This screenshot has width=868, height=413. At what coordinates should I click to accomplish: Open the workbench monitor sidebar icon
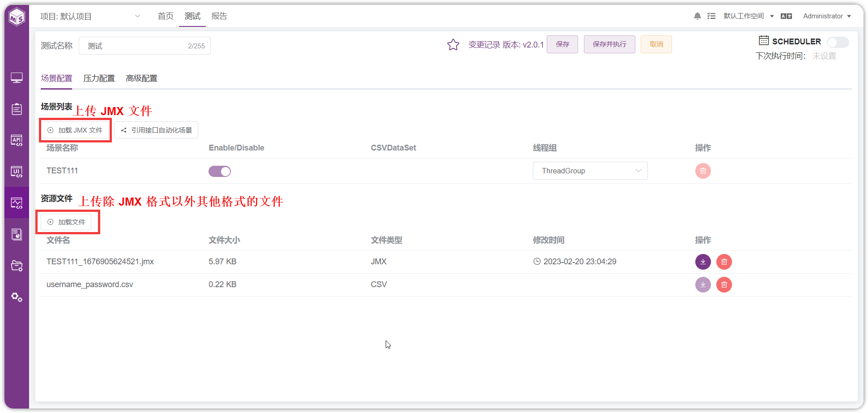coord(17,78)
